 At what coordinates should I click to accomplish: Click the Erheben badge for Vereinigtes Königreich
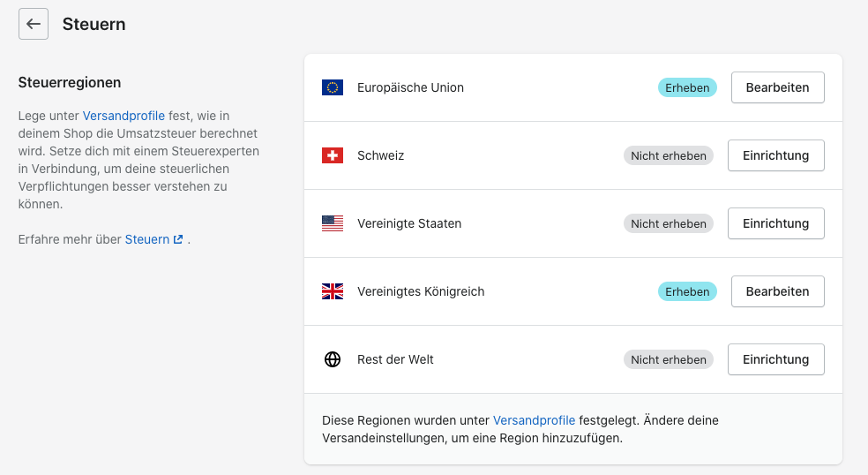tap(687, 291)
